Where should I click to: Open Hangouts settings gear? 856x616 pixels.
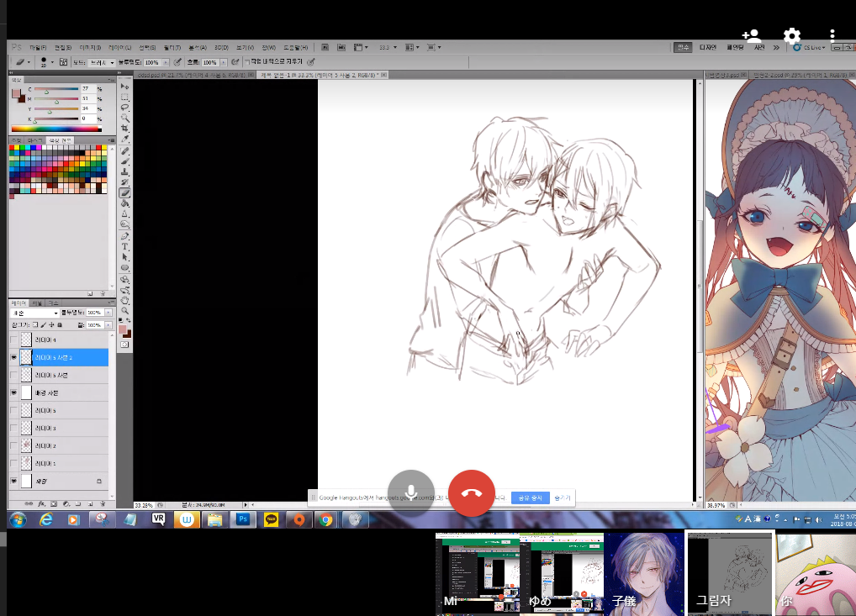point(791,36)
